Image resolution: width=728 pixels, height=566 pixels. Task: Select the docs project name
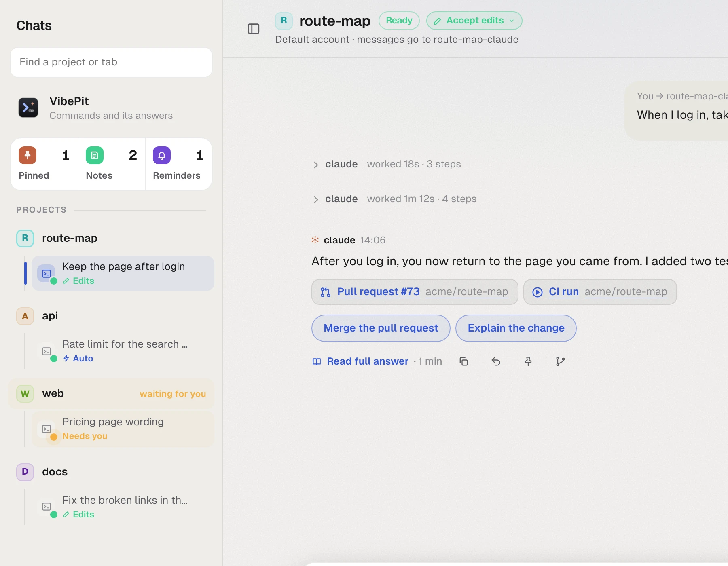(x=55, y=472)
